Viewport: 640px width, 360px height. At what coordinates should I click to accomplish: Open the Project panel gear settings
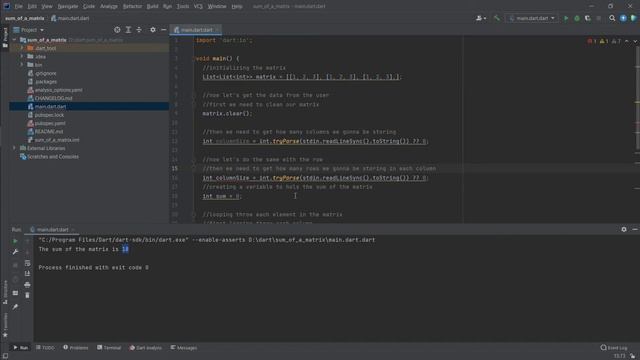click(x=153, y=30)
